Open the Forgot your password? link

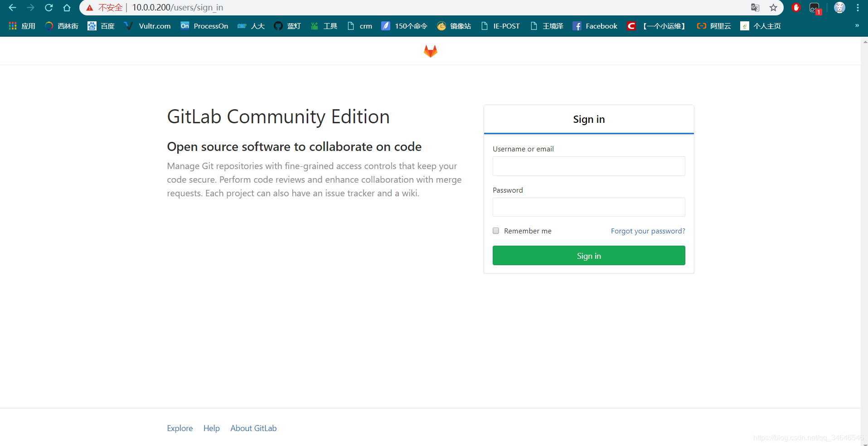tap(648, 231)
